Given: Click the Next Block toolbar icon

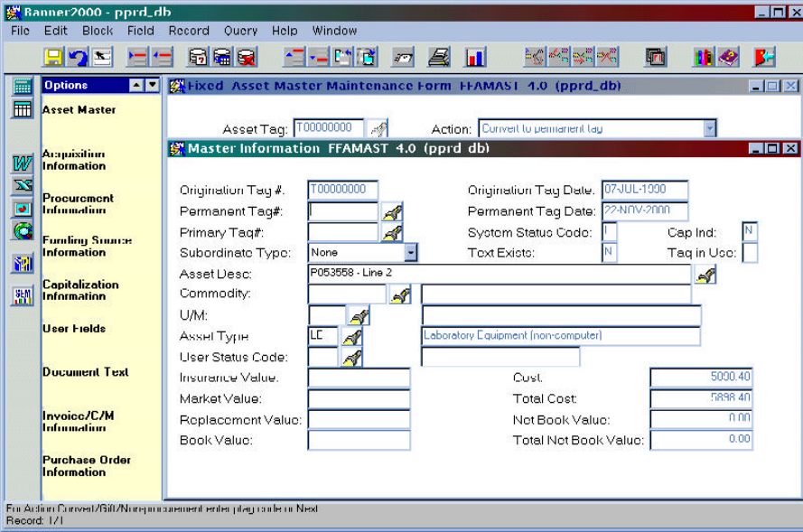Looking at the screenshot, I should 367,57.
